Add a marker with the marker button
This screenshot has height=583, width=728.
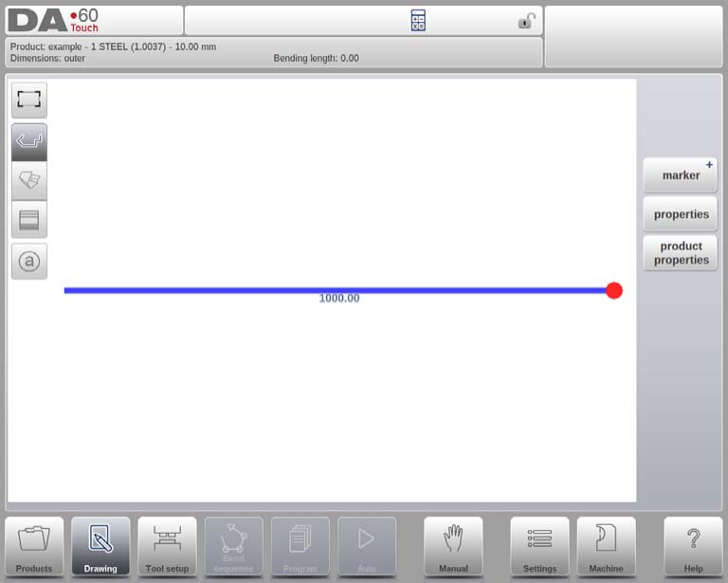(x=681, y=175)
